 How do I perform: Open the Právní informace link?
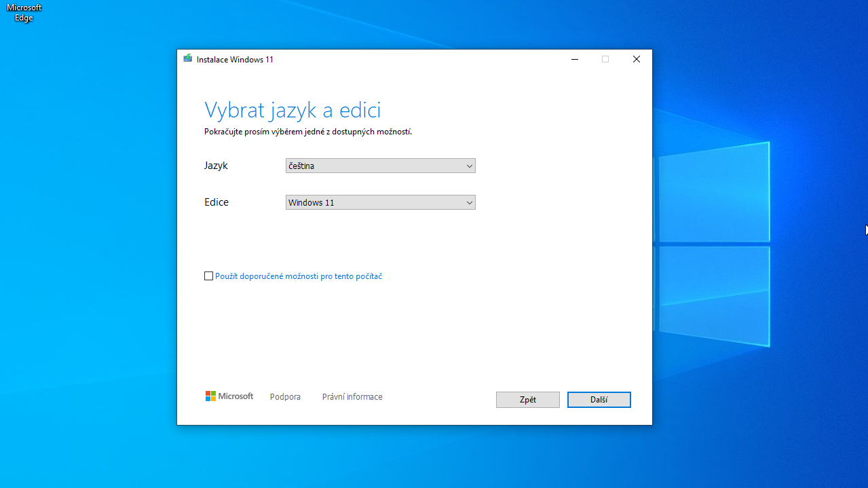[x=352, y=397]
